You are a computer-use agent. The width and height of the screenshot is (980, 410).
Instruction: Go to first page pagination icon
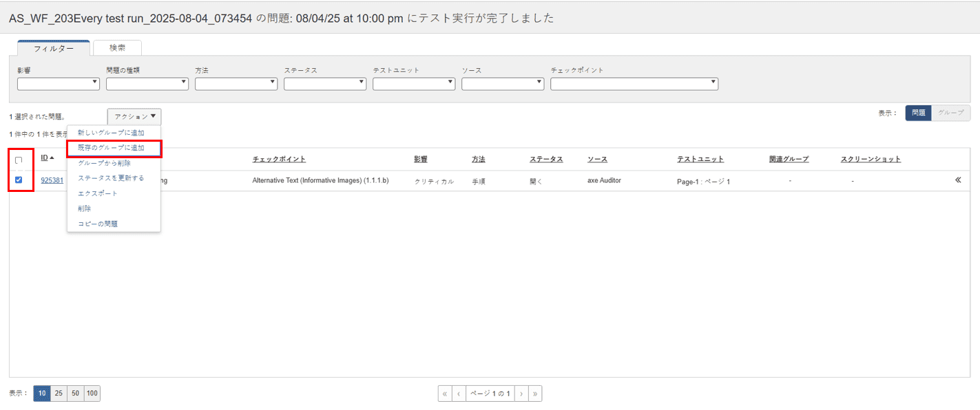pyautogui.click(x=445, y=393)
